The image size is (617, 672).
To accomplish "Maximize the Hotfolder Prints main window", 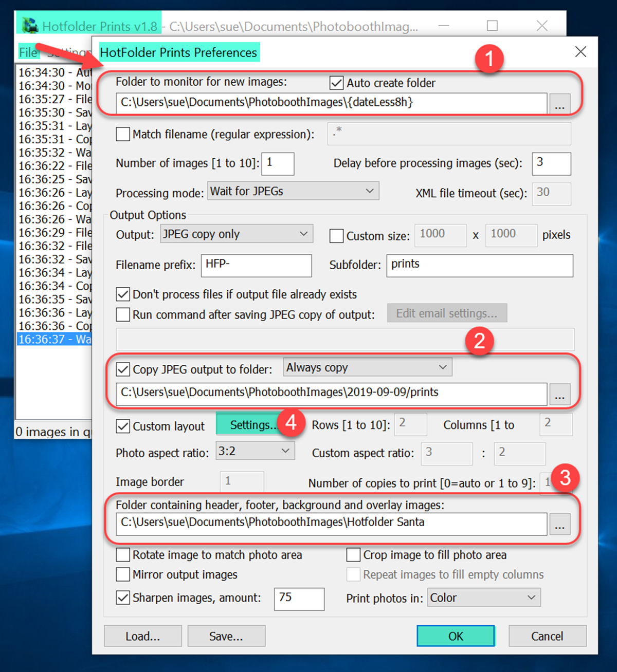I will (x=492, y=25).
